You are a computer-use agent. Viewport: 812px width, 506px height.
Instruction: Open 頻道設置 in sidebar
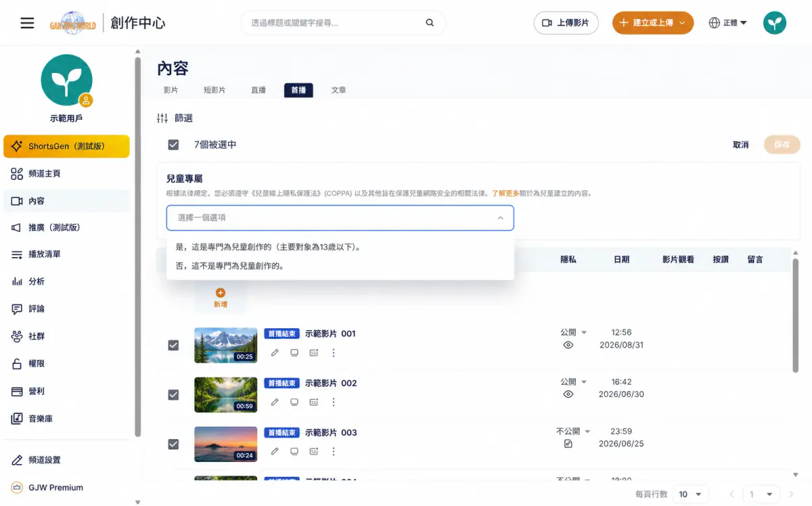66,460
